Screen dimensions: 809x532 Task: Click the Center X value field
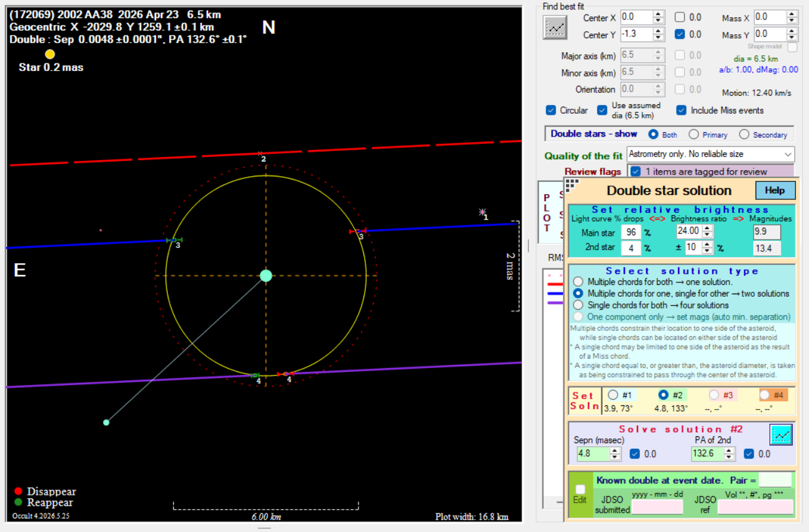[x=637, y=17]
